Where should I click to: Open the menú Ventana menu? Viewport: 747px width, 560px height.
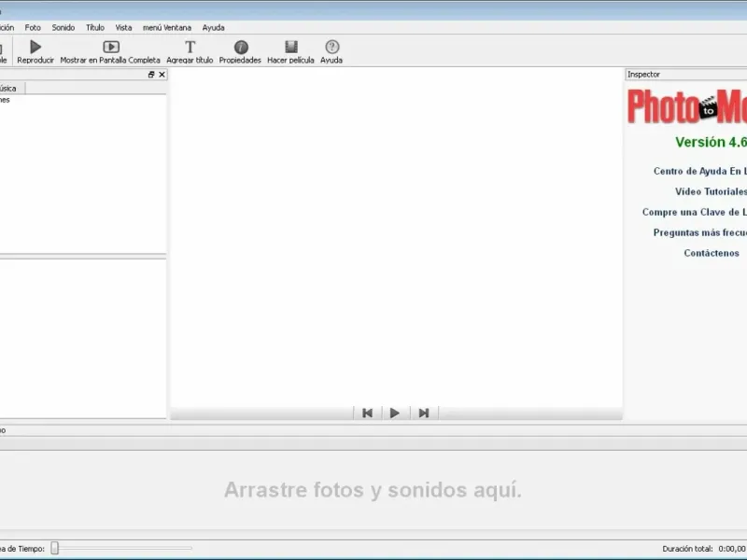167,28
